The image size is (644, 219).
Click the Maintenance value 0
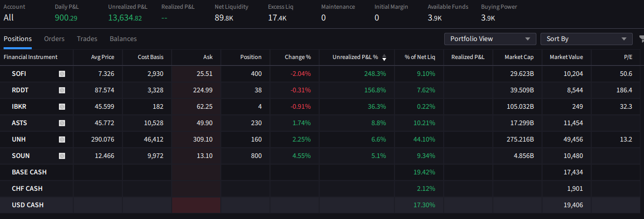click(x=323, y=17)
